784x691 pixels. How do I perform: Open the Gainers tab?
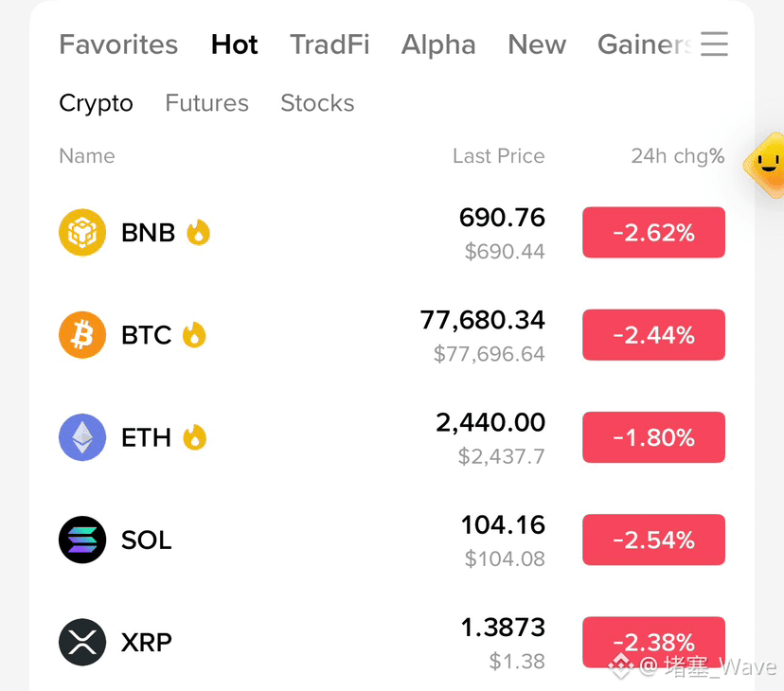[x=646, y=44]
